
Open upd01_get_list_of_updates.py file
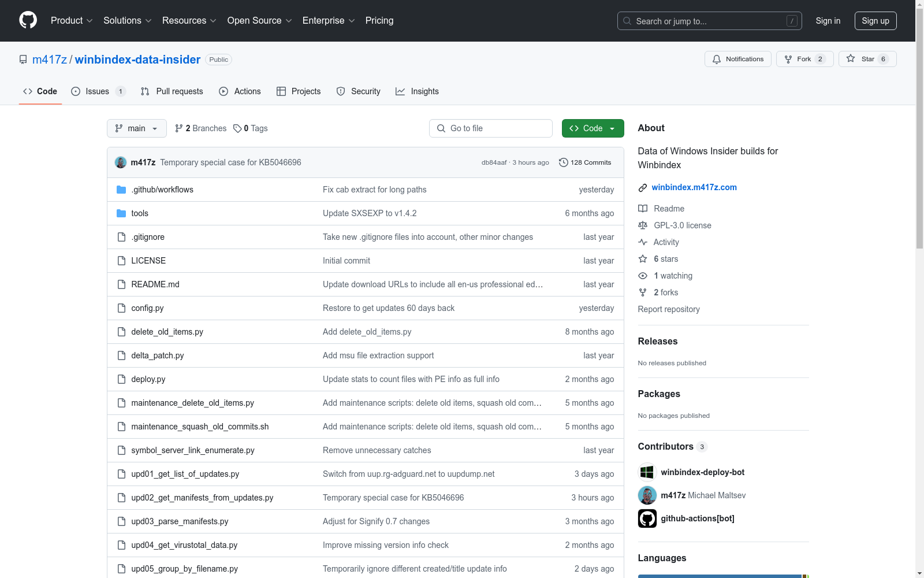tap(185, 474)
